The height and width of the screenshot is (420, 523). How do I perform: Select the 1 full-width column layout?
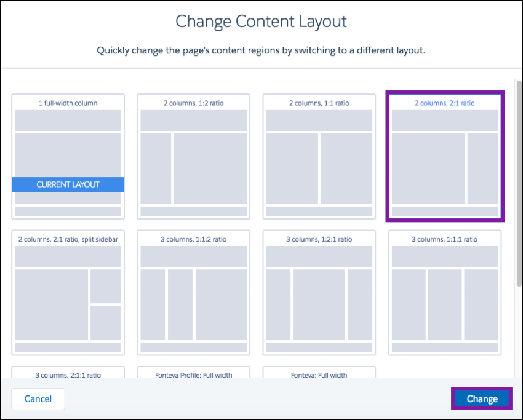pos(68,156)
